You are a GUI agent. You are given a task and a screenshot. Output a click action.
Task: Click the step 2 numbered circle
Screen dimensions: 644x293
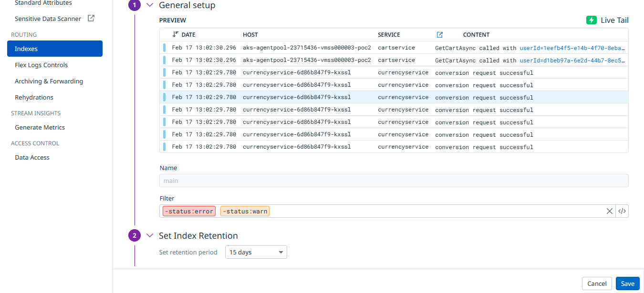135,235
